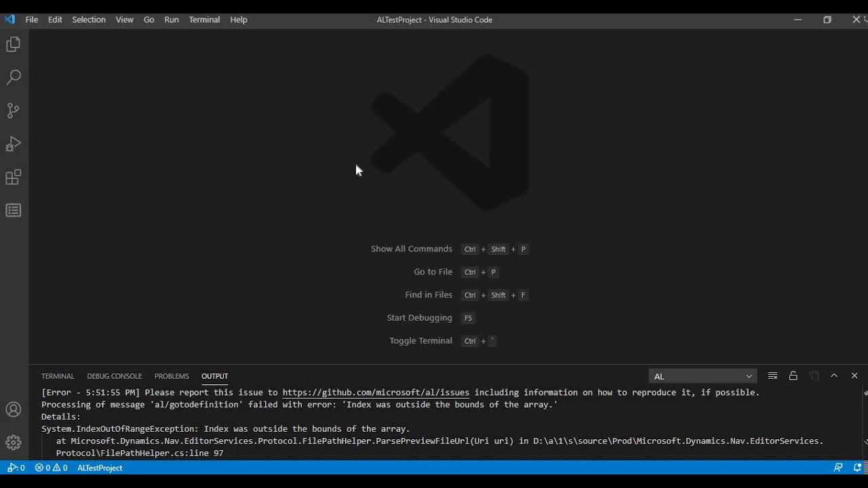Open the notifications bell in status bar
The image size is (868, 488).
(x=857, y=468)
